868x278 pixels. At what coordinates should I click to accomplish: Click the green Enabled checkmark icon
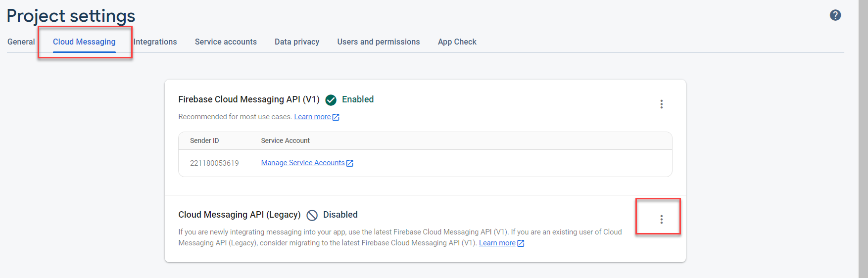pyautogui.click(x=331, y=100)
